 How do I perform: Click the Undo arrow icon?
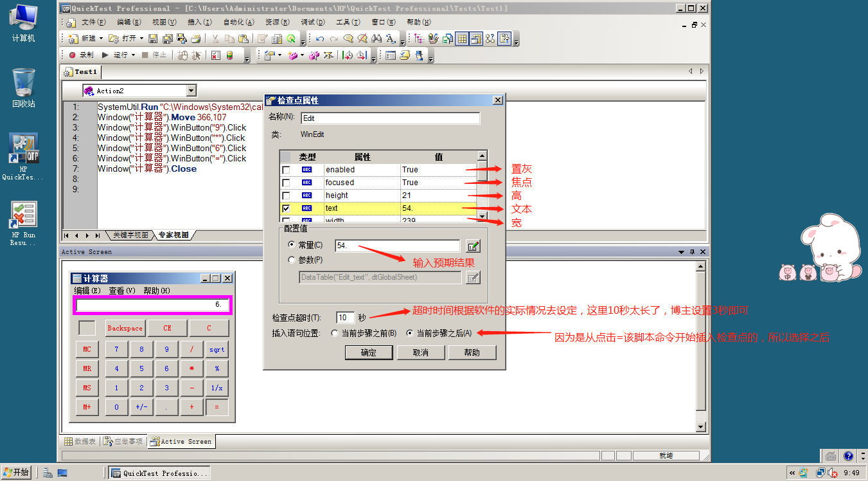click(x=320, y=39)
